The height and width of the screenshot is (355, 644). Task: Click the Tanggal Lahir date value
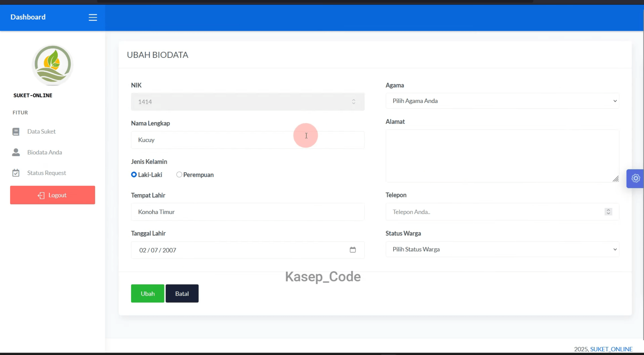tap(158, 250)
